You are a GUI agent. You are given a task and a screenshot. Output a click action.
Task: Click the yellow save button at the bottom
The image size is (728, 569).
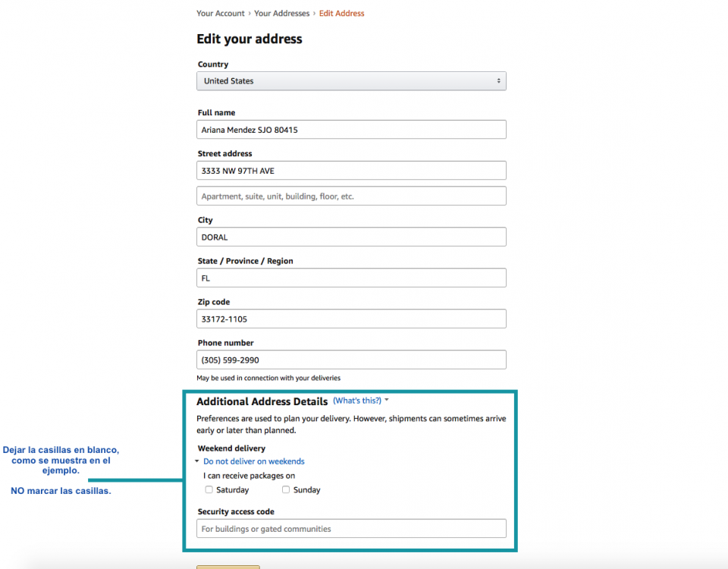[228, 567]
